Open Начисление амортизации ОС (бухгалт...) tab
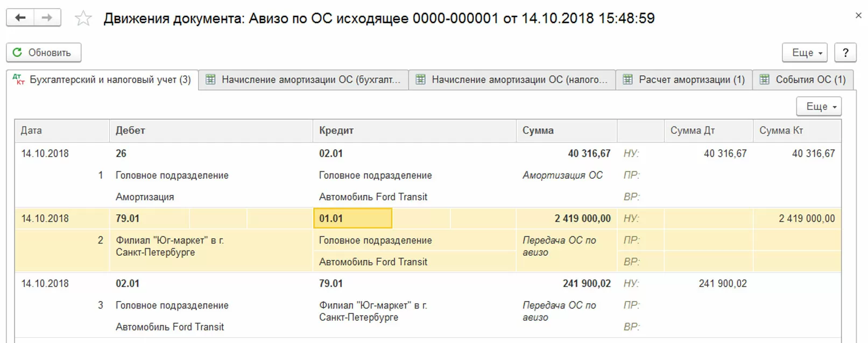Image resolution: width=868 pixels, height=343 pixels. coord(304,80)
